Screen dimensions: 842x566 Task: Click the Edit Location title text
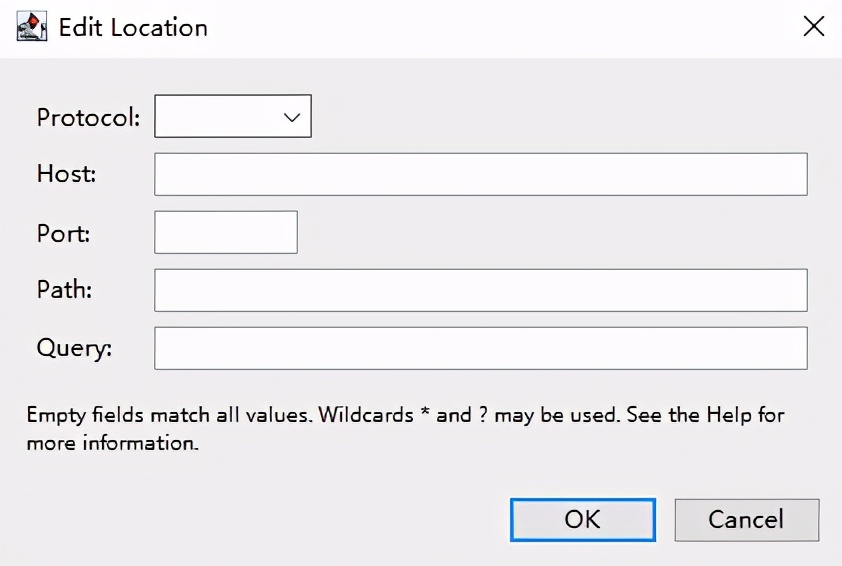[133, 27]
